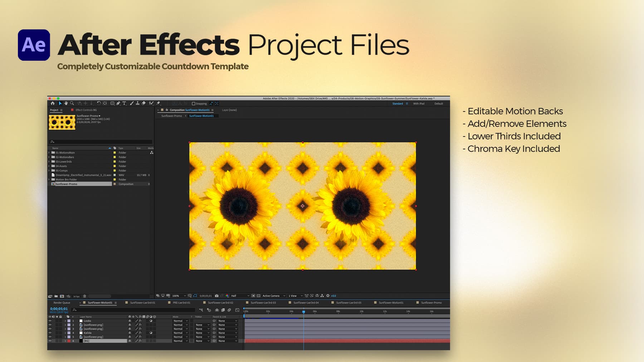Click the Motion Blur enable icon in timeline
This screenshot has width=644, height=362.
coord(229,310)
